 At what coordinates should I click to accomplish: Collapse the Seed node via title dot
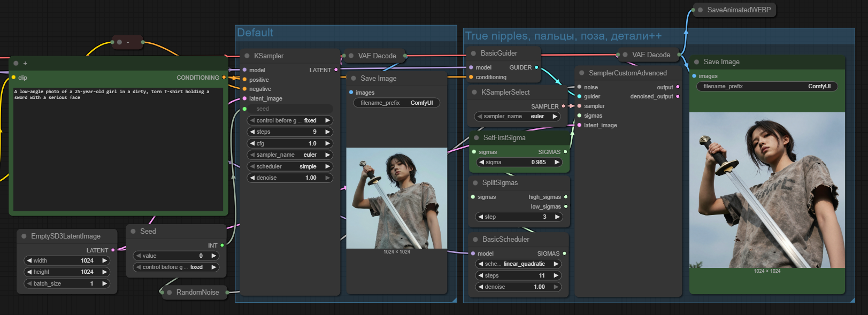[133, 232]
